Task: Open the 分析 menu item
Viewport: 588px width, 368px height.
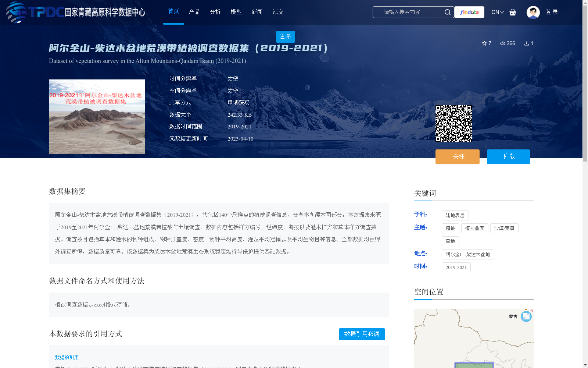Action: [x=215, y=12]
